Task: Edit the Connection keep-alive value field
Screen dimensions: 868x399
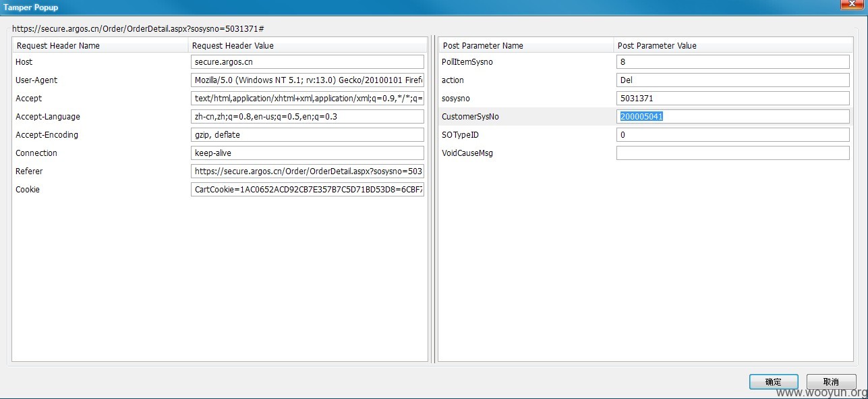Action: tap(308, 153)
